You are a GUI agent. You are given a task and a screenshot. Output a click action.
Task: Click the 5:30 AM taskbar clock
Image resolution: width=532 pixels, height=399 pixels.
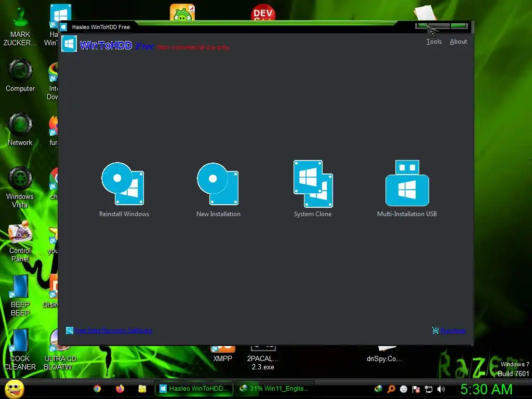(x=486, y=389)
